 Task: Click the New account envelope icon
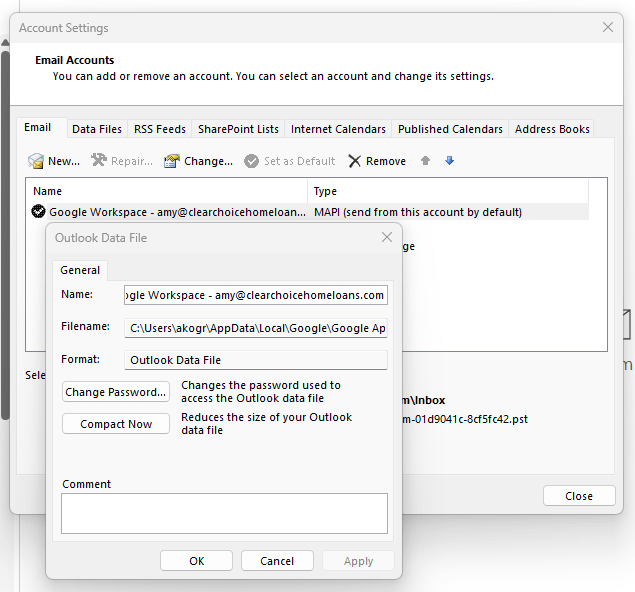coord(36,161)
